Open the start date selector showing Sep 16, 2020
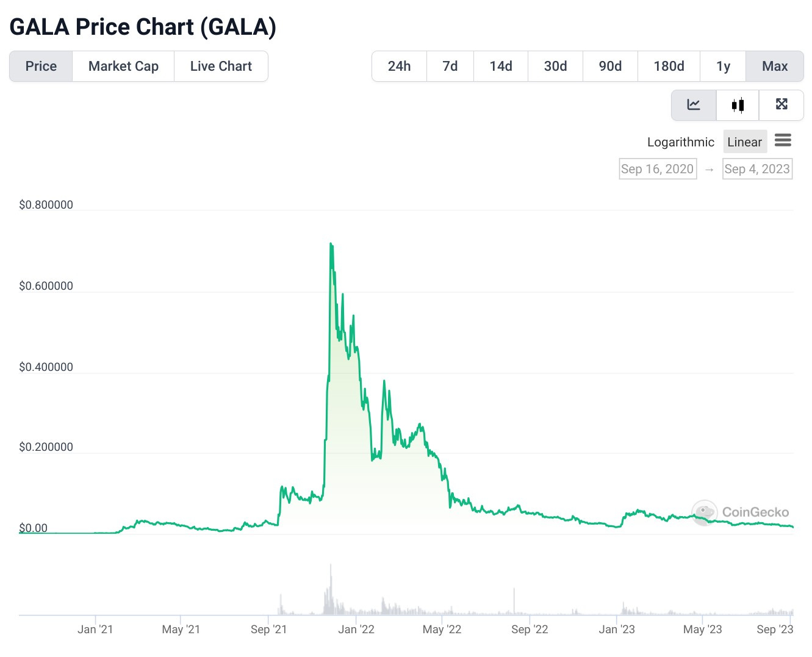Image resolution: width=812 pixels, height=657 pixels. tap(658, 169)
